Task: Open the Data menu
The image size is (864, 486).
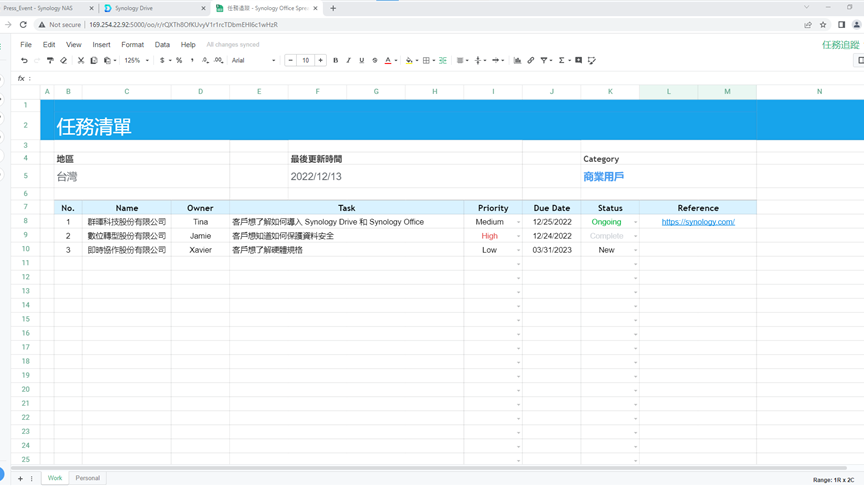Action: [x=162, y=45]
